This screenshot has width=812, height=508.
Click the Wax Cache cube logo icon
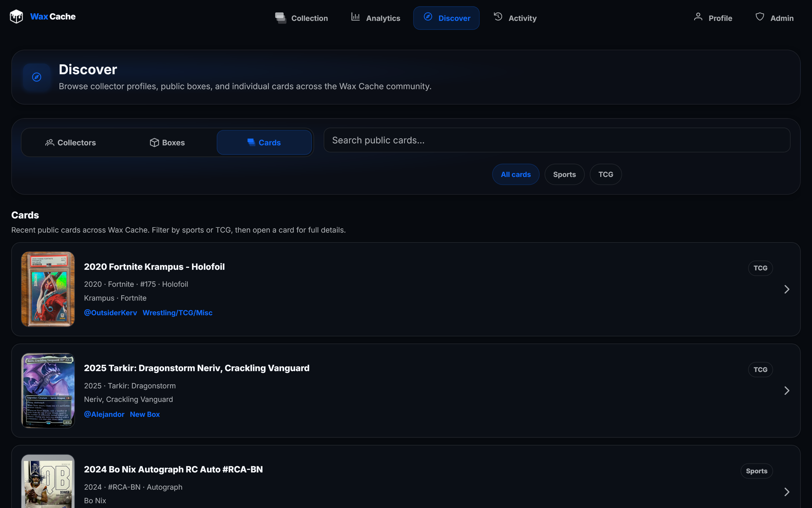pyautogui.click(x=16, y=16)
